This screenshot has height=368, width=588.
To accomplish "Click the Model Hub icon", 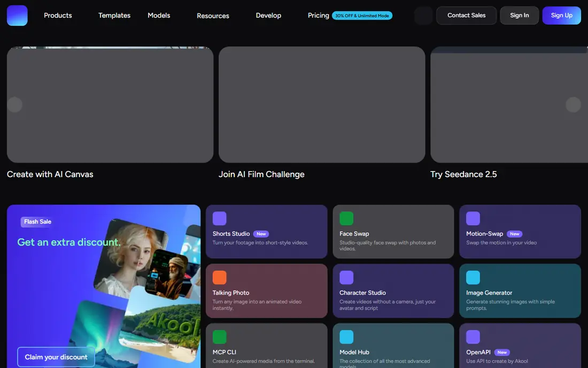I will point(346,337).
